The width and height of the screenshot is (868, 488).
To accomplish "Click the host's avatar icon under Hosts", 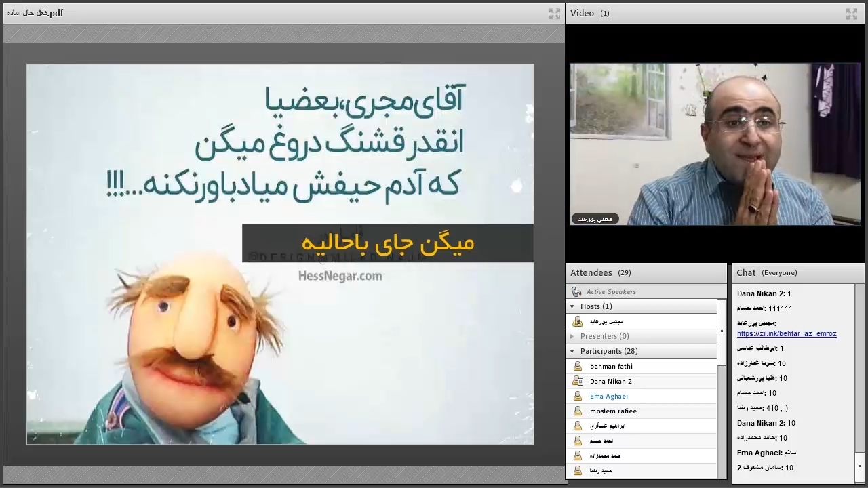I will click(x=577, y=321).
